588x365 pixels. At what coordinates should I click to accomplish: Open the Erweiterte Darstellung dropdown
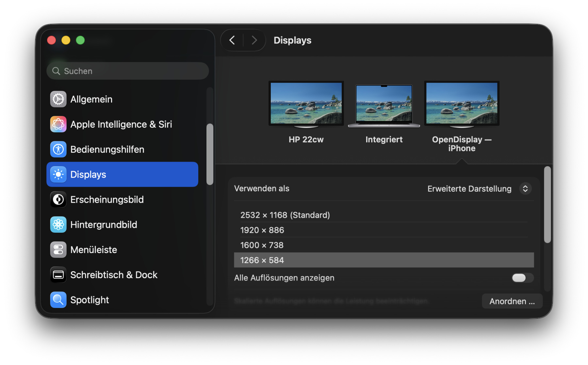pyautogui.click(x=480, y=189)
